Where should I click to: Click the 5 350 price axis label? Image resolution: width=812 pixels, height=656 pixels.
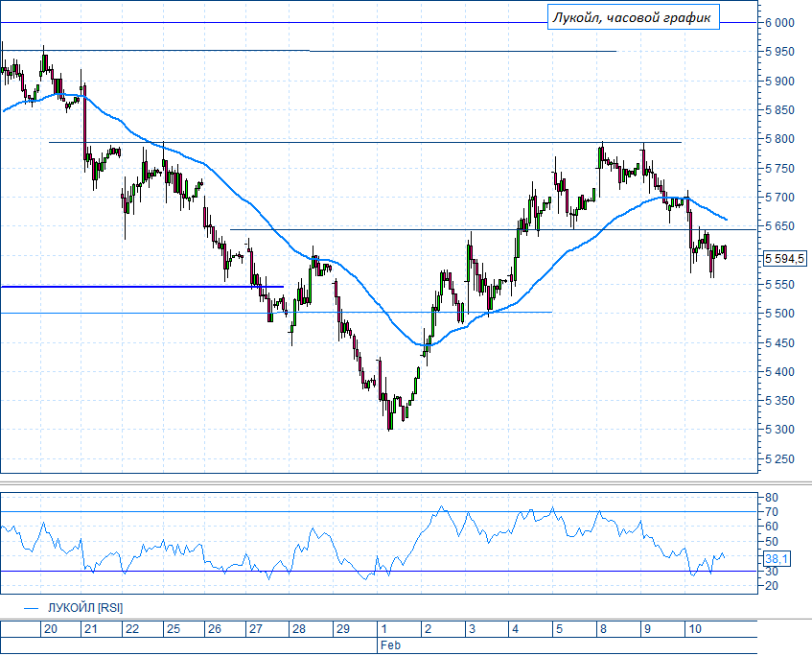pyautogui.click(x=780, y=401)
